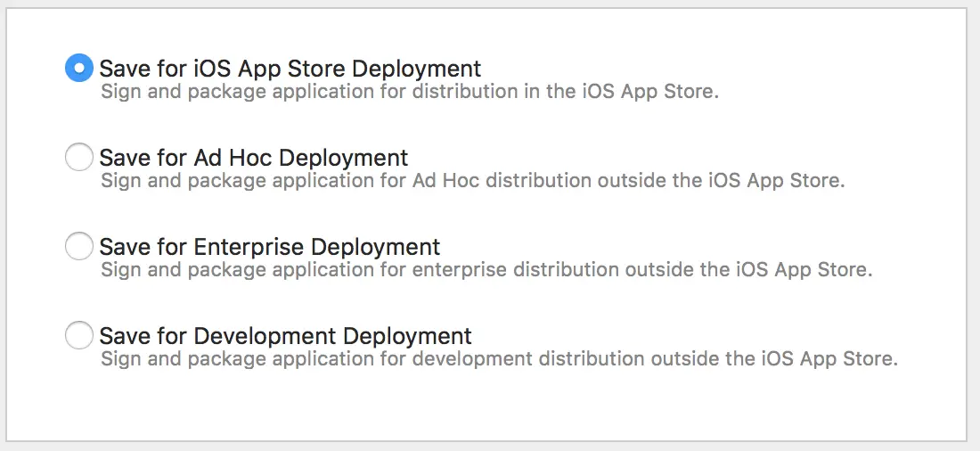Click the 'Save for iOS App Store Deployment' label
This screenshot has height=451, width=980.
[x=290, y=68]
